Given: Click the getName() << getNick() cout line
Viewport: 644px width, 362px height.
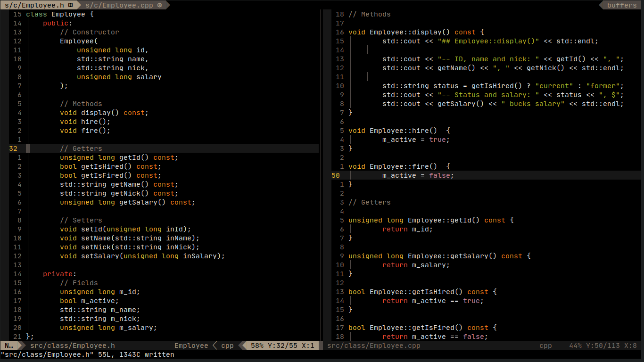Looking at the screenshot, I should (x=503, y=68).
